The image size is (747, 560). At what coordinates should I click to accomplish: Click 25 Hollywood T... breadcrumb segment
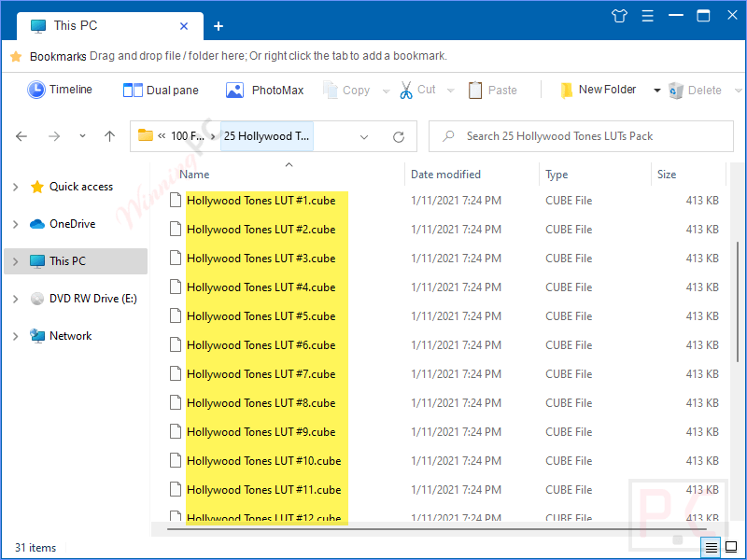267,136
